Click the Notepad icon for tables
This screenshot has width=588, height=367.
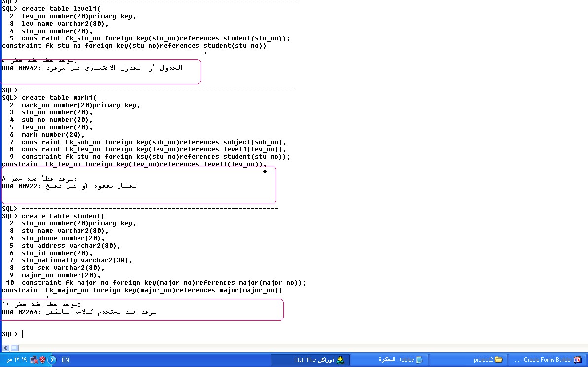(419, 360)
